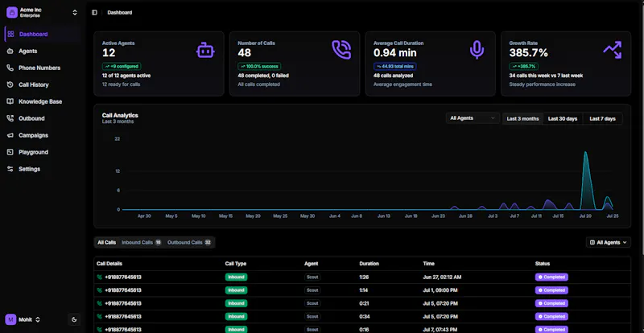Click the robot icon in Active Agents card
This screenshot has height=333, width=644.
coord(205,50)
